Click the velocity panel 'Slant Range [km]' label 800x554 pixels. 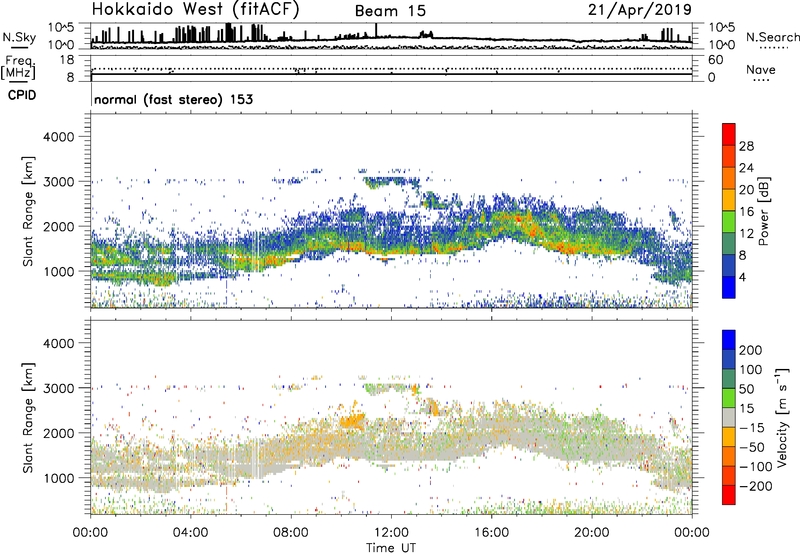click(28, 418)
